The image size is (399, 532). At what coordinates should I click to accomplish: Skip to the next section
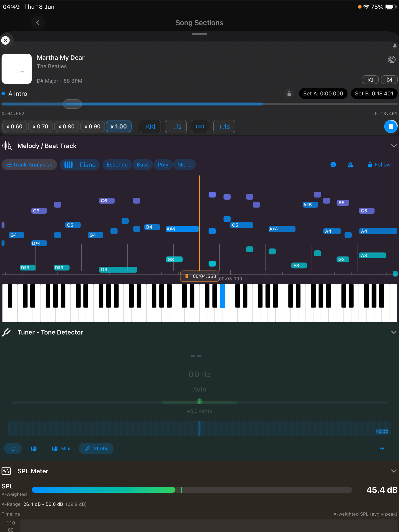[389, 80]
